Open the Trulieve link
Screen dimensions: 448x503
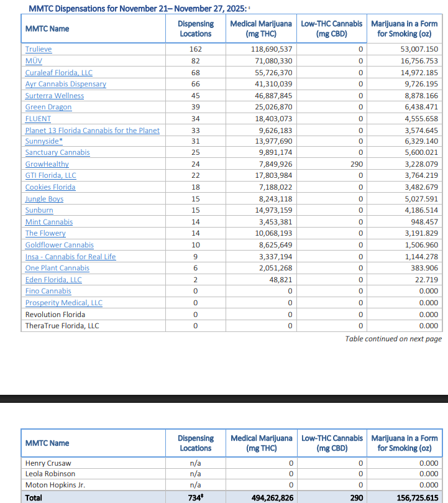[39, 49]
